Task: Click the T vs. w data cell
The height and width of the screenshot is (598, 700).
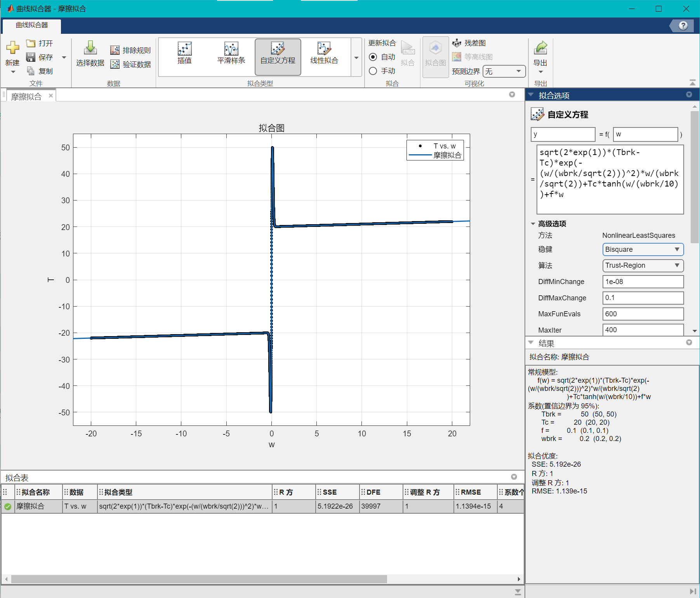Action: coord(80,506)
